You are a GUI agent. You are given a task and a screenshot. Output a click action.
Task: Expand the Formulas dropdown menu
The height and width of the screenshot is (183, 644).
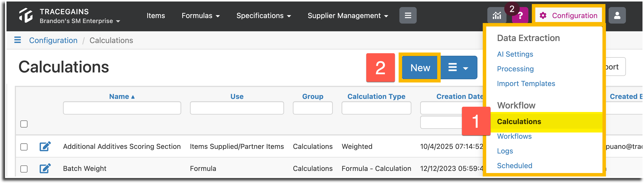point(201,15)
